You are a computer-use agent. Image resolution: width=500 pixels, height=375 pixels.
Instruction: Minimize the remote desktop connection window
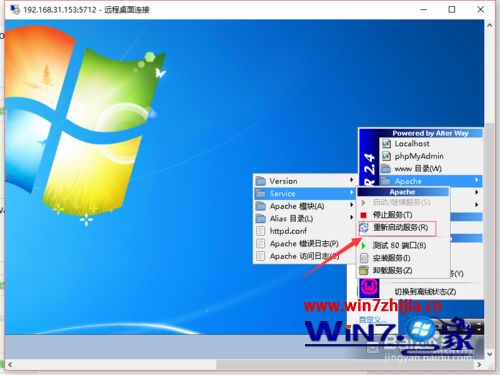coord(424,9)
